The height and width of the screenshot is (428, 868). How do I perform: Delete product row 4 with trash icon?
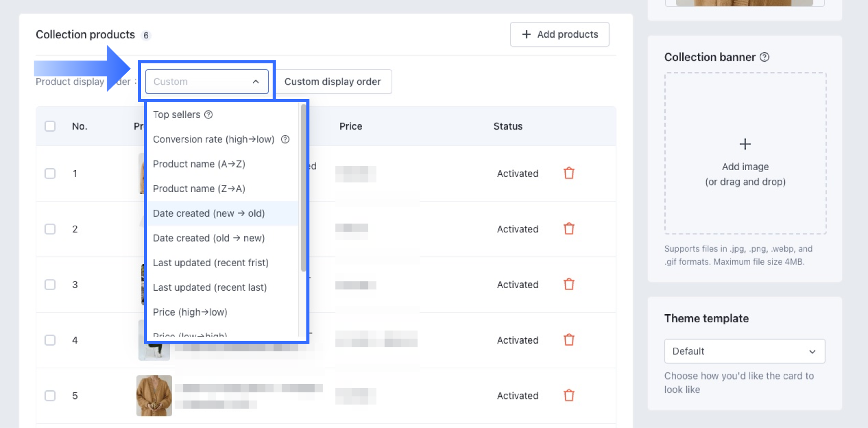(569, 340)
